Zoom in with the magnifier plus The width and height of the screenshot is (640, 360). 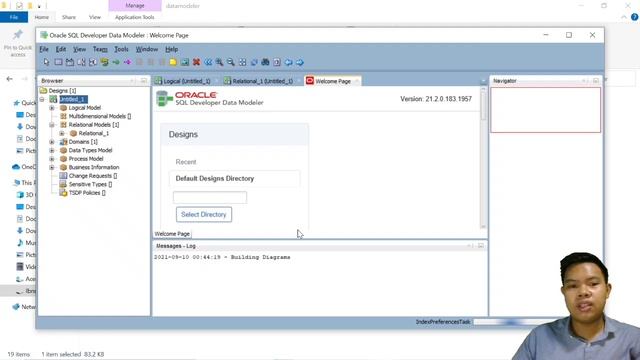[220, 62]
